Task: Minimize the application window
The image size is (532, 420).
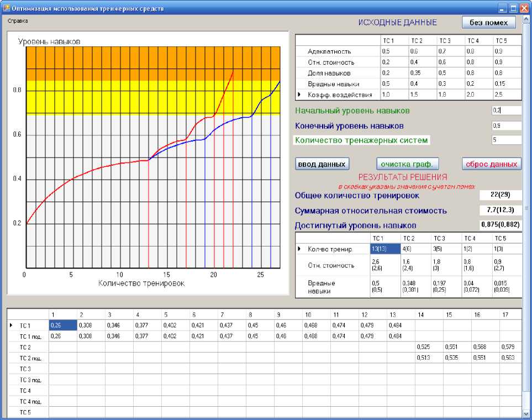Action: click(x=502, y=8)
